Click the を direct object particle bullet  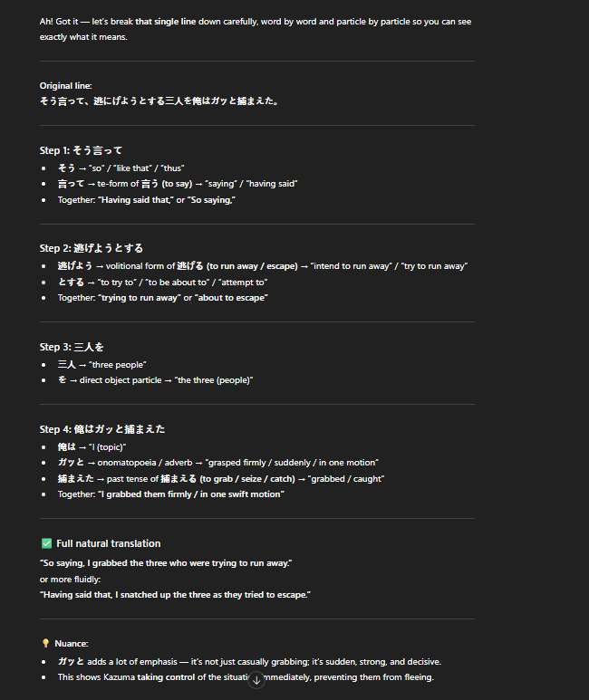point(155,380)
